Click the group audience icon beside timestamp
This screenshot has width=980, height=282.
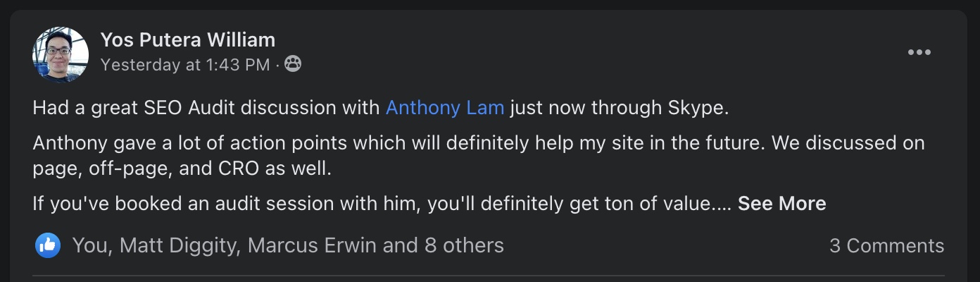pyautogui.click(x=293, y=65)
